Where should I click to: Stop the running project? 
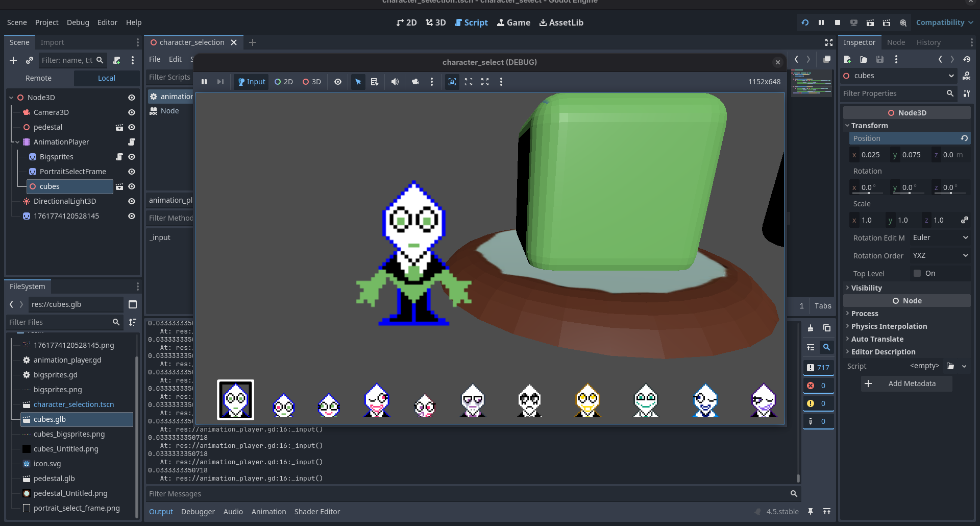pyautogui.click(x=838, y=22)
